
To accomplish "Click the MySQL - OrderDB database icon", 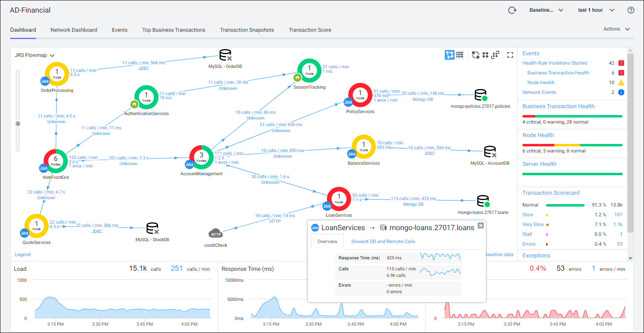I will 225,55.
